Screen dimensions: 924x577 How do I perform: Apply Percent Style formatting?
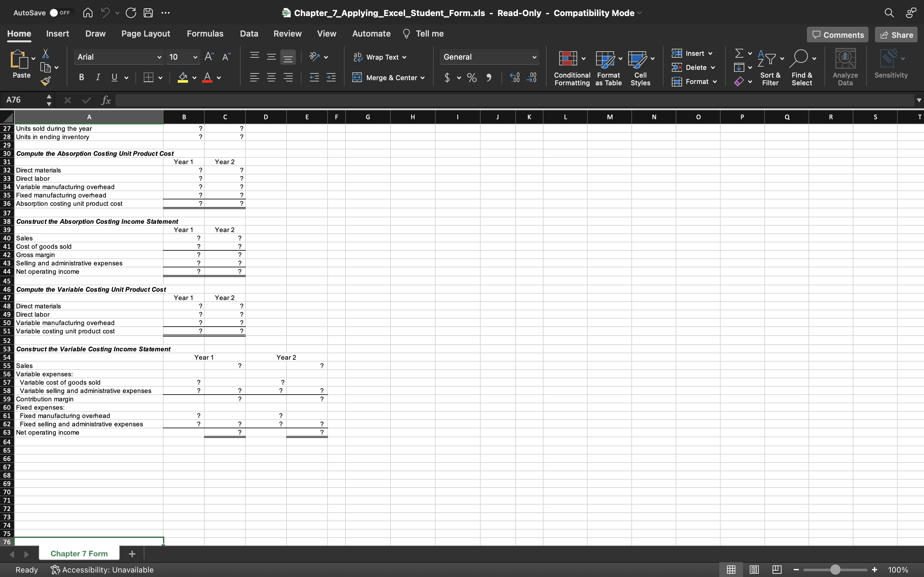472,78
